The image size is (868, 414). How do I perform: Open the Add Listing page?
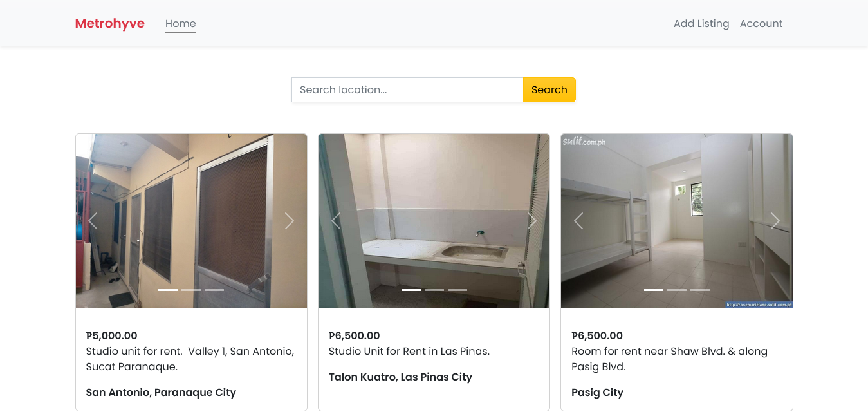point(701,24)
